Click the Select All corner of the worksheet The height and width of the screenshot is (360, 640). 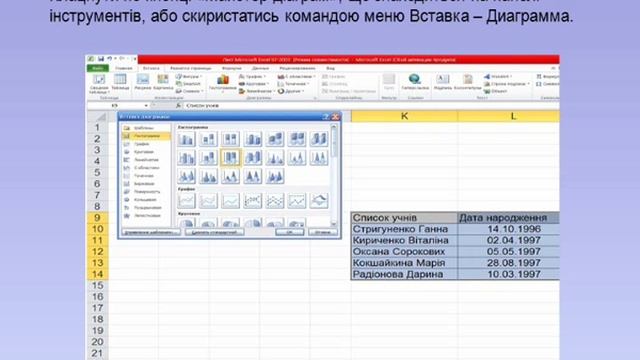(98, 117)
